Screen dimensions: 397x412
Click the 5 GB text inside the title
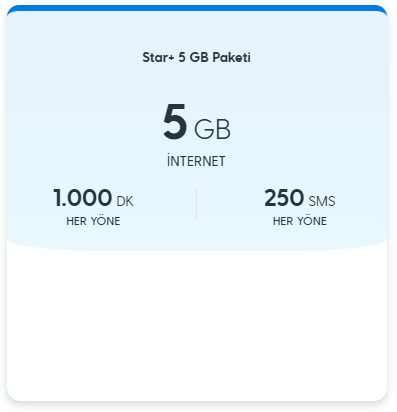click(193, 57)
